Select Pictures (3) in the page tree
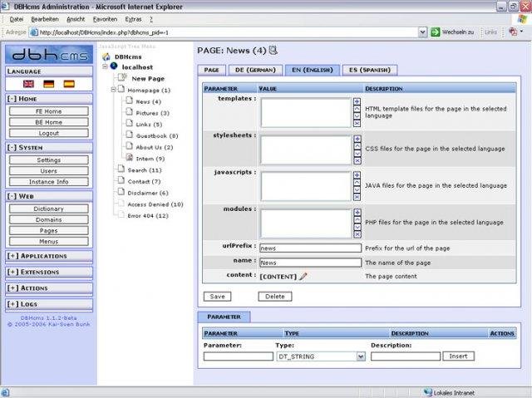Image resolution: width=532 pixels, height=398 pixels. coord(152,113)
